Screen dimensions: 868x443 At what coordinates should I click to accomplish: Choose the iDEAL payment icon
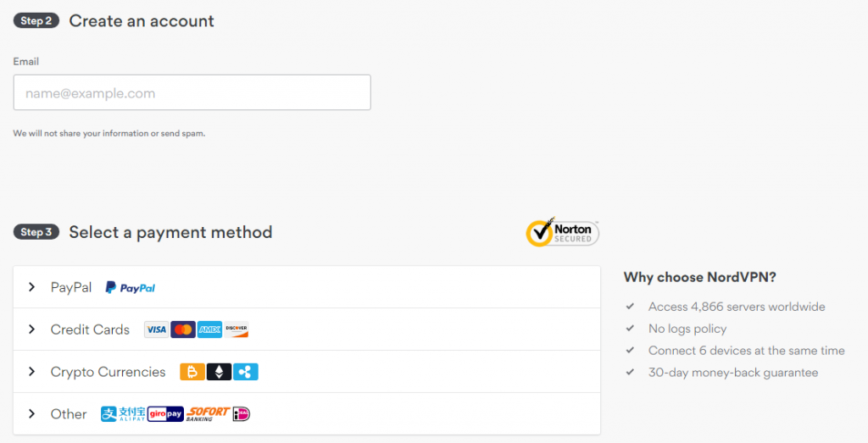[242, 413]
